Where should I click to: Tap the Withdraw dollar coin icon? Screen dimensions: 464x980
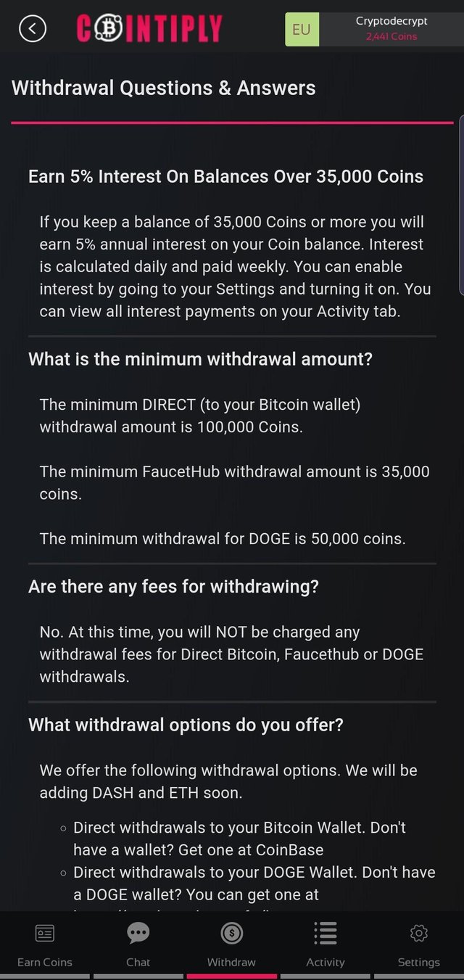[231, 934]
